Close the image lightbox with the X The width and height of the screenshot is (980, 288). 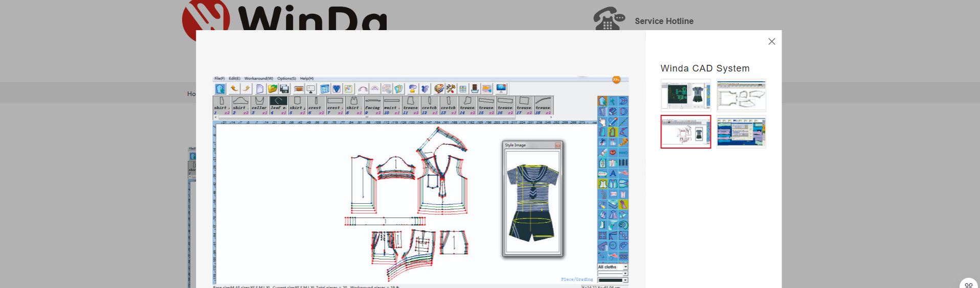tap(771, 41)
